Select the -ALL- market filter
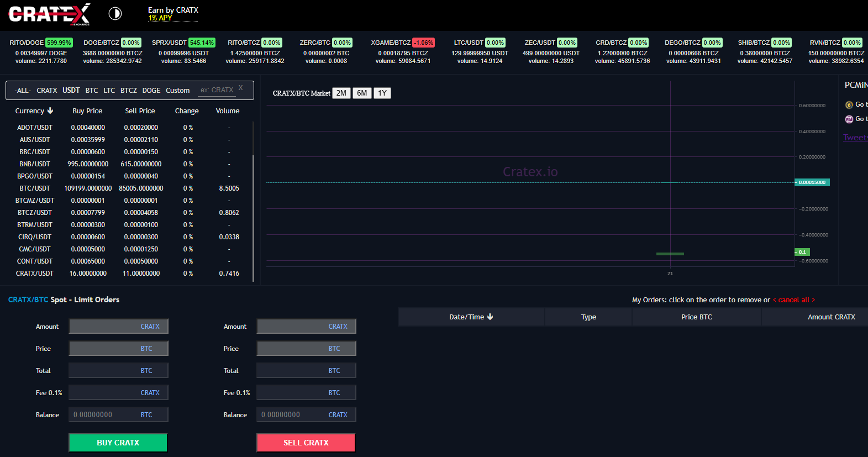868x457 pixels. pos(23,90)
